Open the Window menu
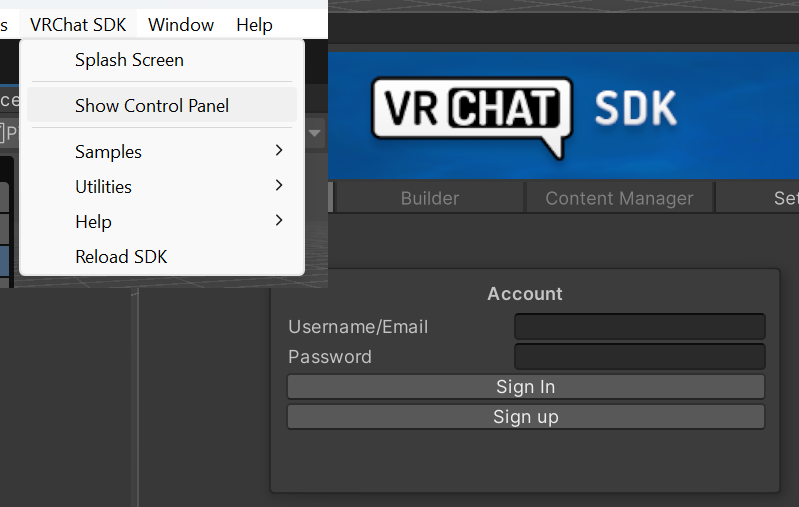Viewport: 799px width, 507px height. click(x=181, y=24)
